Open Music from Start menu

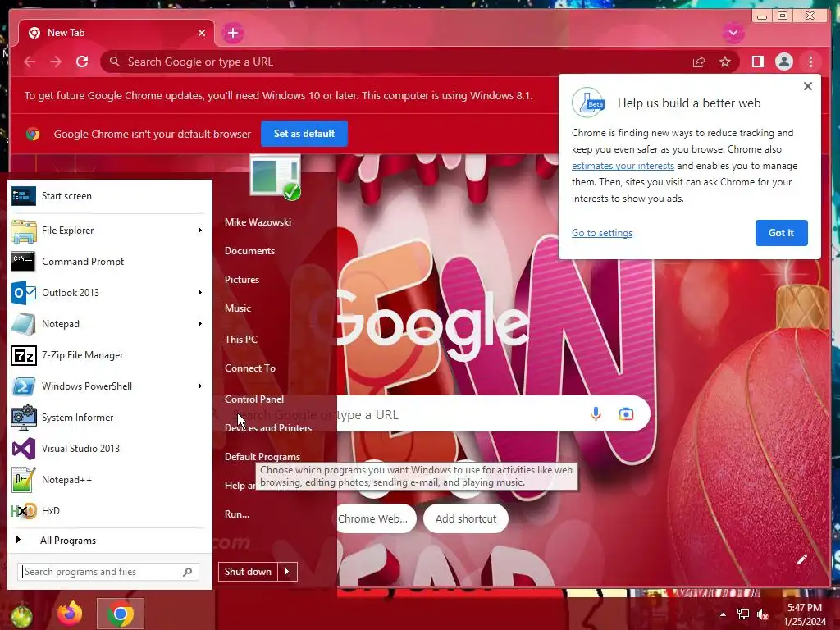coord(237,308)
